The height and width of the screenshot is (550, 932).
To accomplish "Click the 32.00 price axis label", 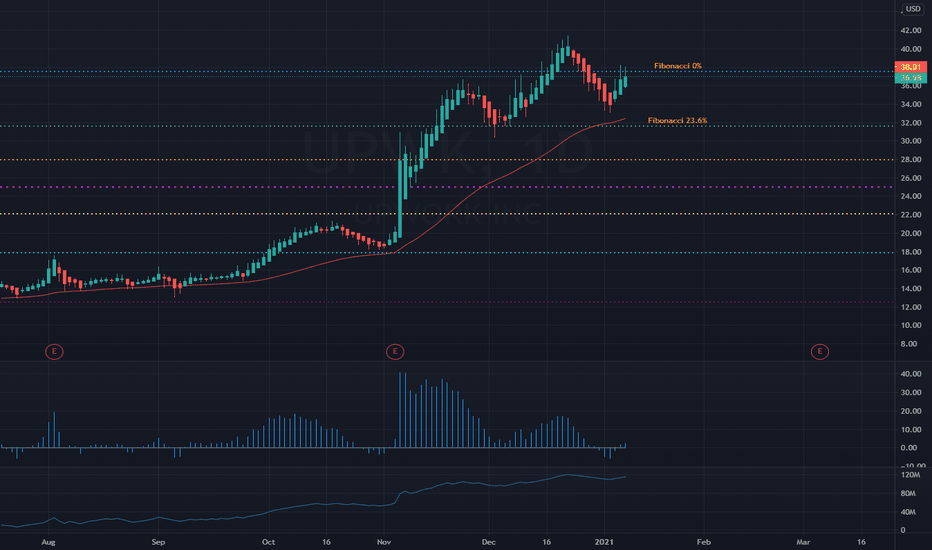I will pos(911,122).
